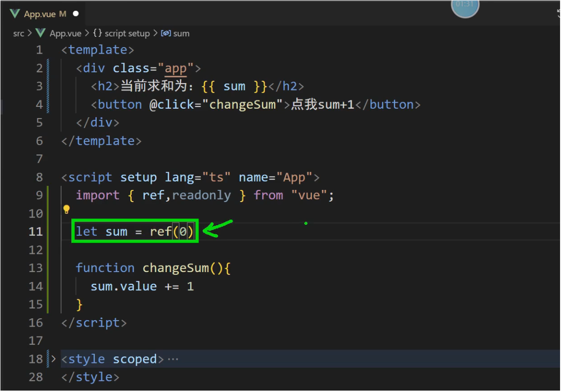Click the "app" class value on line 2

[176, 69]
